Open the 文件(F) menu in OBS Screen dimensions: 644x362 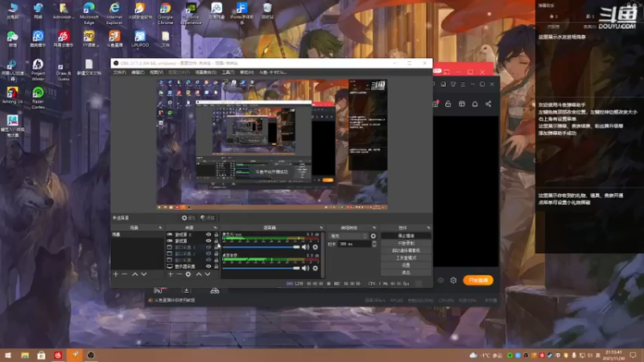[119, 72]
